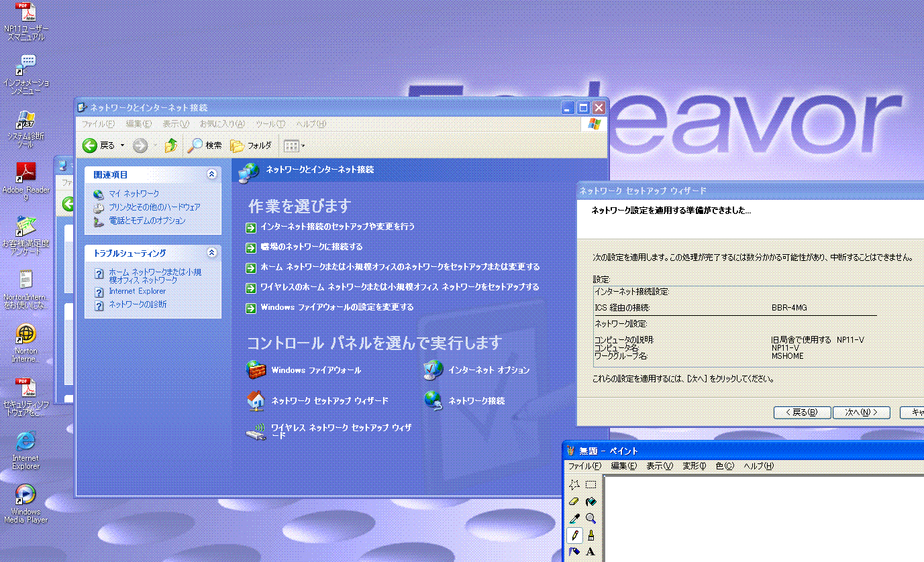This screenshot has width=924, height=562.
Task: Open 表示 menu in network window
Action: point(175,125)
